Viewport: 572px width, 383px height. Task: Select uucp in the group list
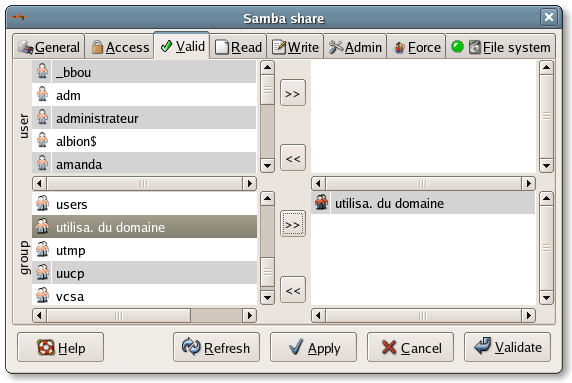[x=144, y=273]
